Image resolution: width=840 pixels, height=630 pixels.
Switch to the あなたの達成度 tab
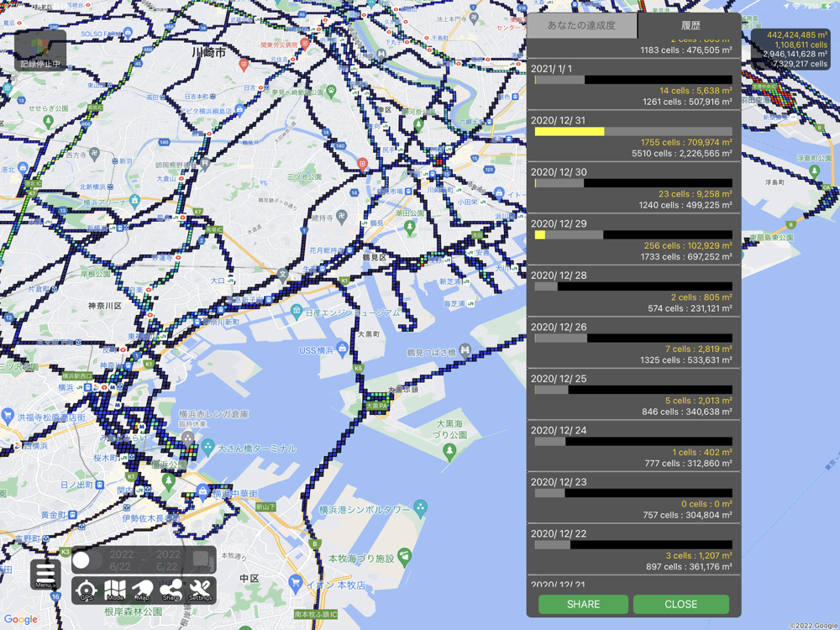(581, 25)
